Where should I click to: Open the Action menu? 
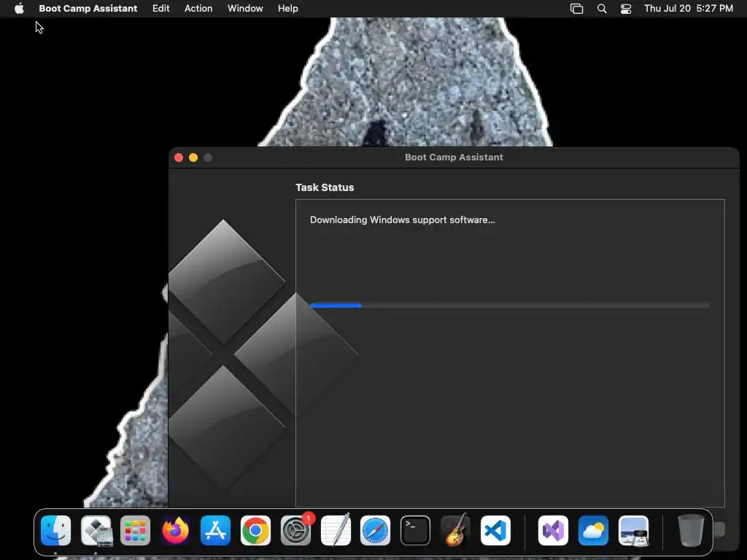click(x=198, y=9)
